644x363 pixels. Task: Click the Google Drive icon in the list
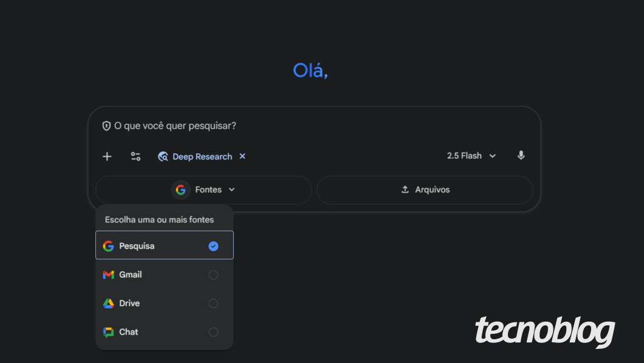(x=108, y=303)
